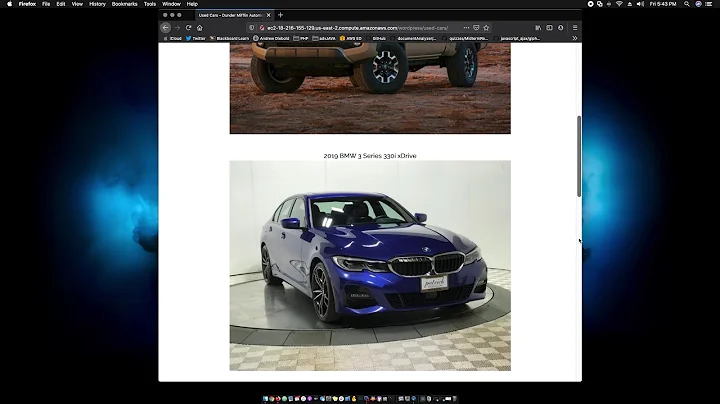
Task: Open the Finder icon in the Dock
Action: pos(265,399)
